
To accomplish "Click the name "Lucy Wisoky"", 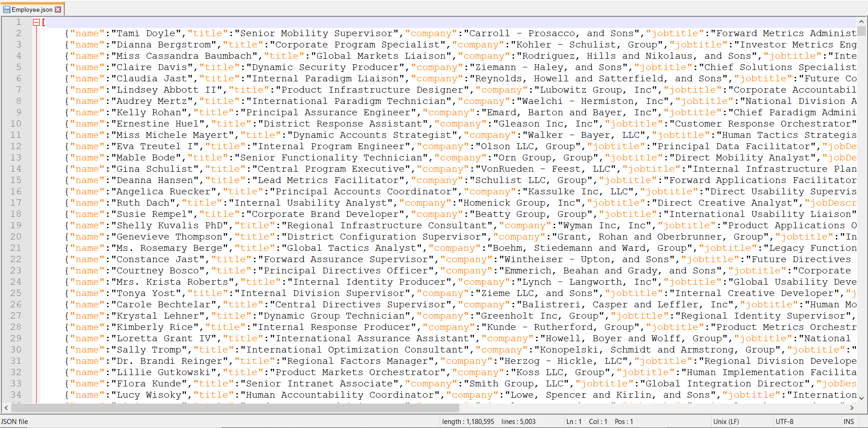I will [149, 395].
